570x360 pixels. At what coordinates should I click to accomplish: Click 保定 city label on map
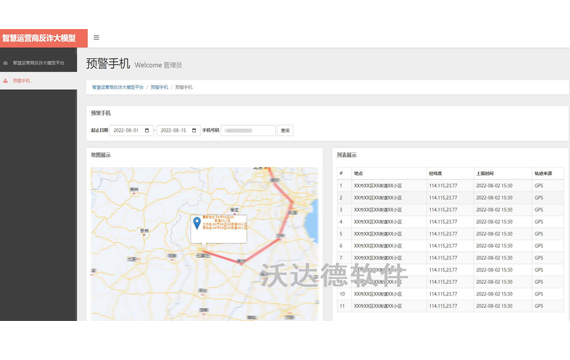coord(234,210)
